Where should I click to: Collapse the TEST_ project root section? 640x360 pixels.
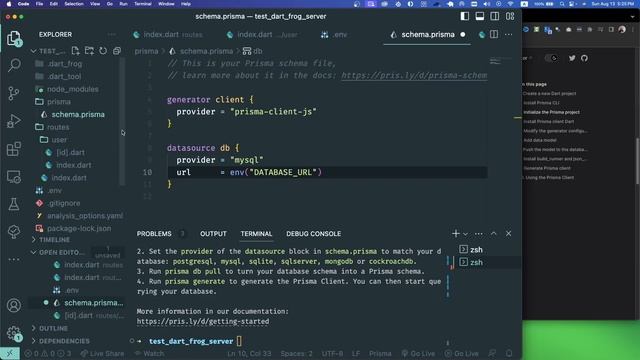(49, 51)
